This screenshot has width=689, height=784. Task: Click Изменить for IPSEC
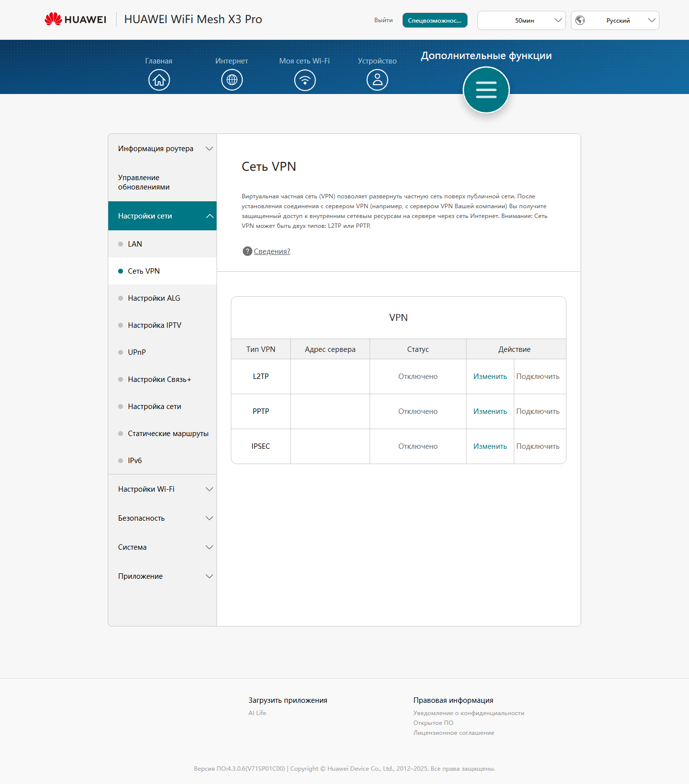coord(490,446)
